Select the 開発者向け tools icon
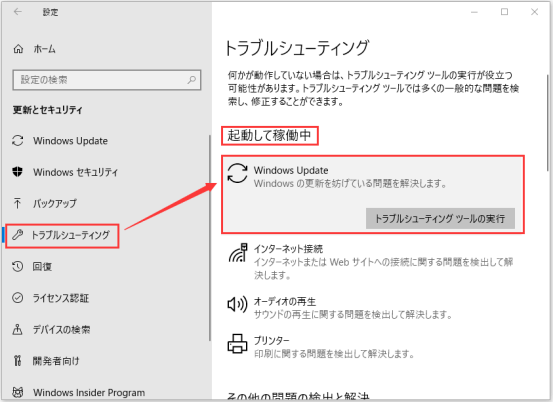Viewport: 553px width, 403px height. (x=17, y=361)
